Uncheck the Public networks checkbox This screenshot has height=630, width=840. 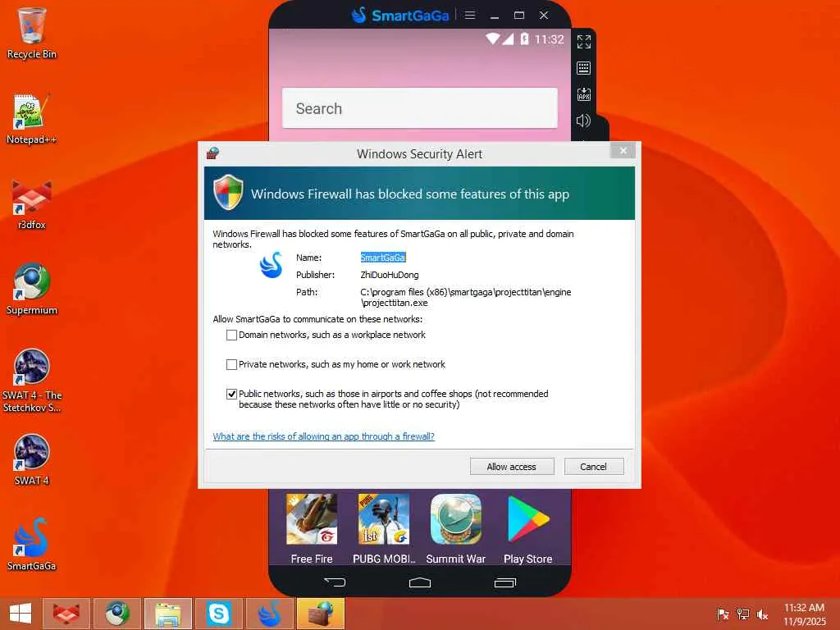point(231,394)
